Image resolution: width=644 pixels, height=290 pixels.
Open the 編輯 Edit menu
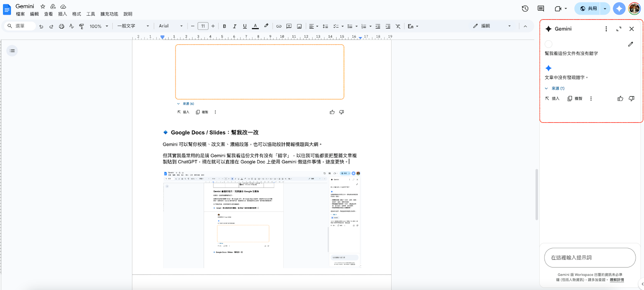(34, 14)
